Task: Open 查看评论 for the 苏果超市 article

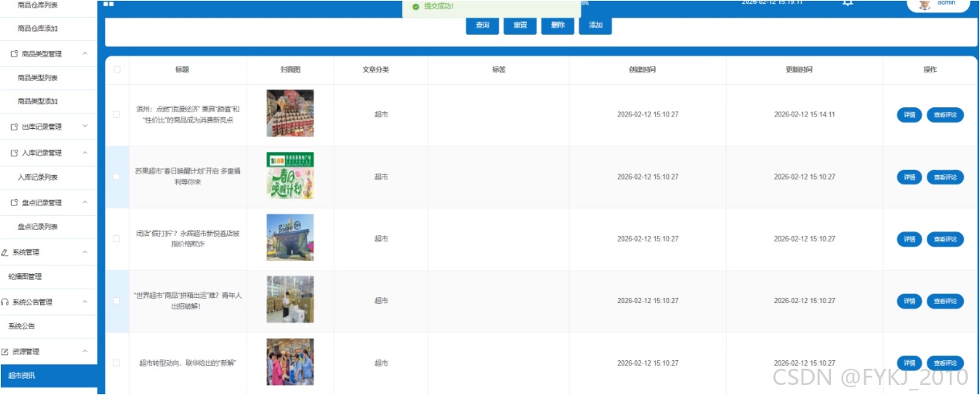Action: tap(945, 177)
